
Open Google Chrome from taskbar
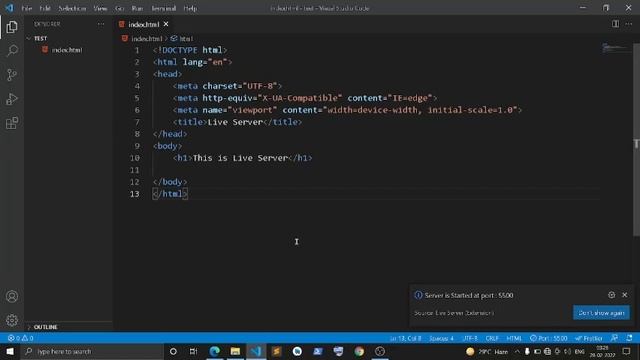(359, 351)
